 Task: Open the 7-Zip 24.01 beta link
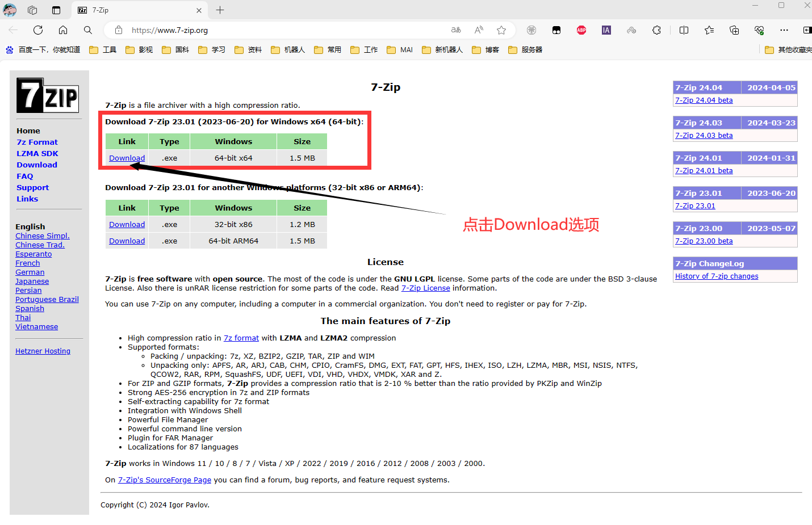click(704, 171)
